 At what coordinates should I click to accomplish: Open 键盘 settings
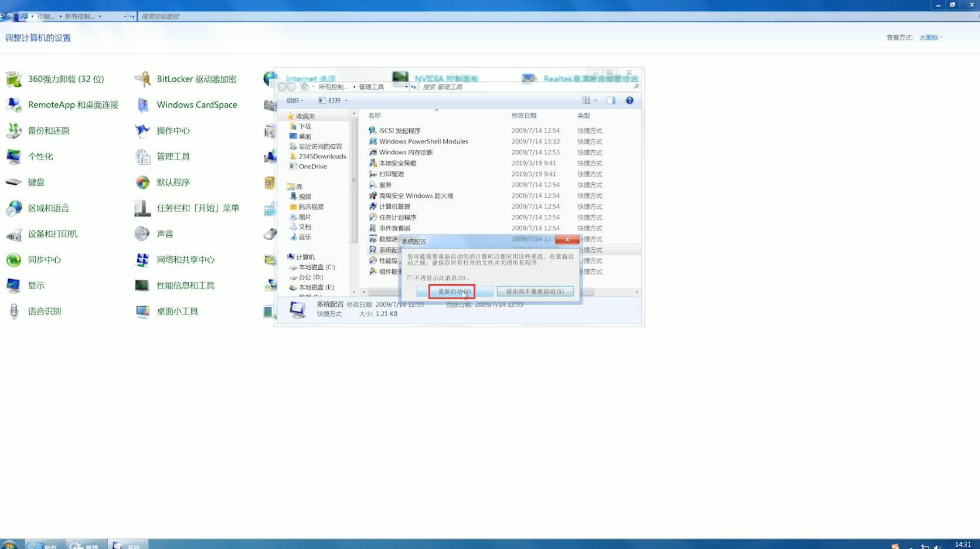point(25,182)
